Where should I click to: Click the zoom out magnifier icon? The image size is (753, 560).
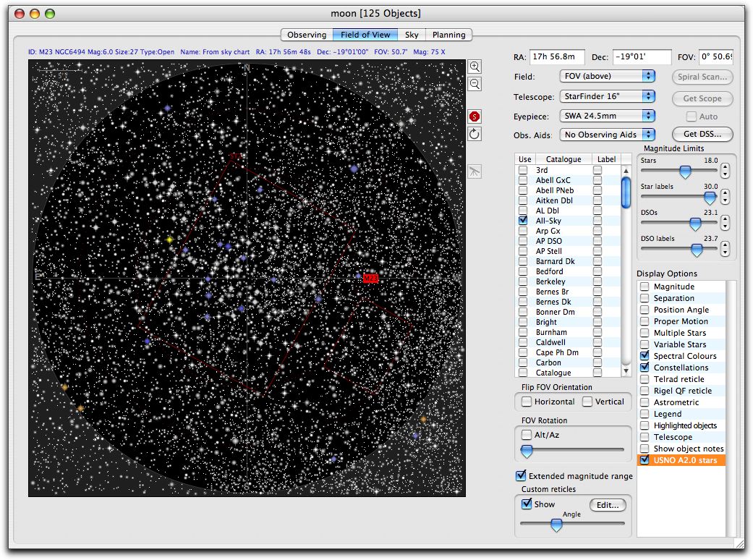coord(475,84)
